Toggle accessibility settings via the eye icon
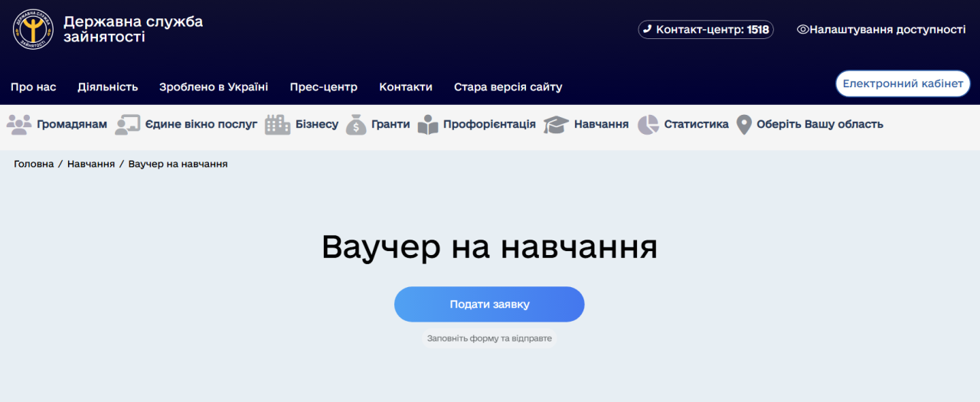This screenshot has height=402, width=980. click(803, 30)
